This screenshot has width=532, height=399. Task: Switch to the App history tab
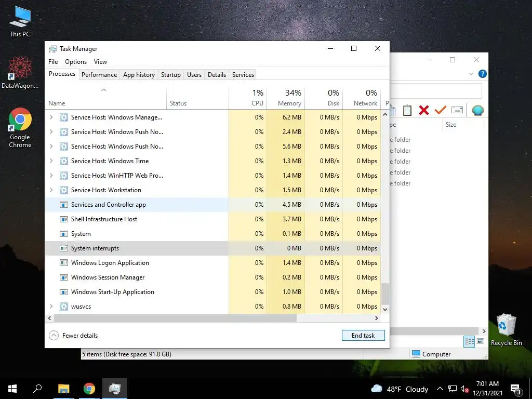pyautogui.click(x=139, y=75)
